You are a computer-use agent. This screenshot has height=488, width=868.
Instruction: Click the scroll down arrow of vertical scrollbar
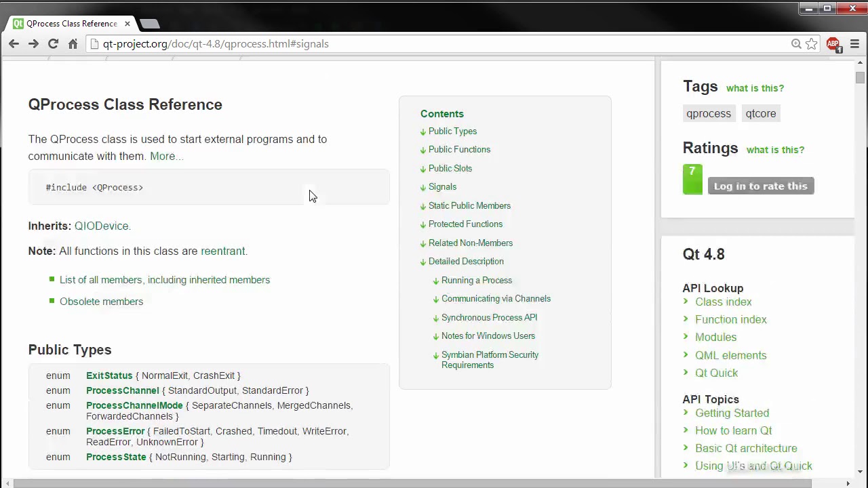coord(860,472)
